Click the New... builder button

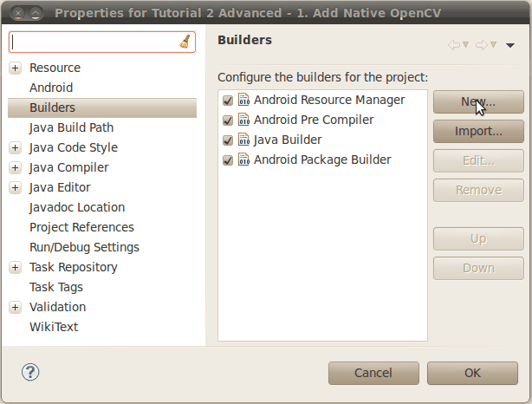[x=478, y=102]
